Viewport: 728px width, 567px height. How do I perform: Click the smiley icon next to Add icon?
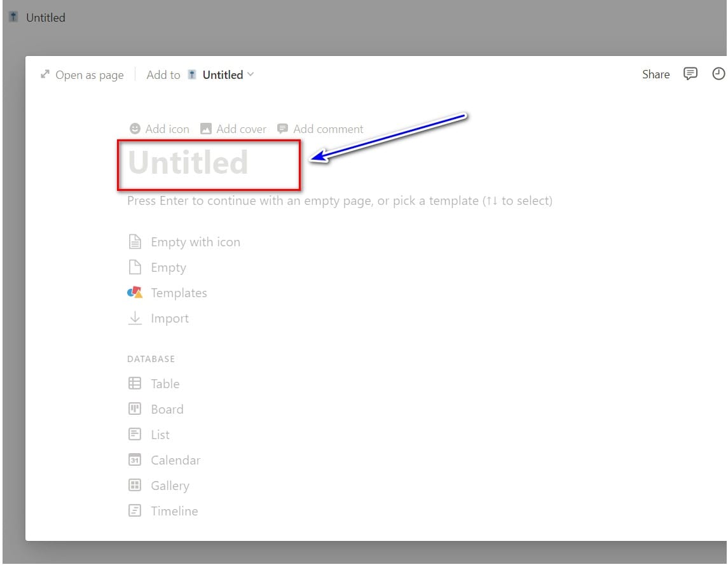point(135,129)
